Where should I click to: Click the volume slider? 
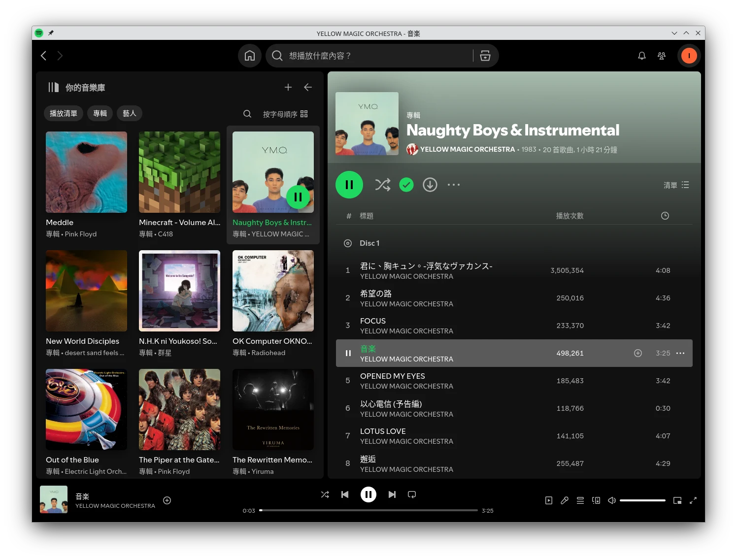tap(642, 500)
